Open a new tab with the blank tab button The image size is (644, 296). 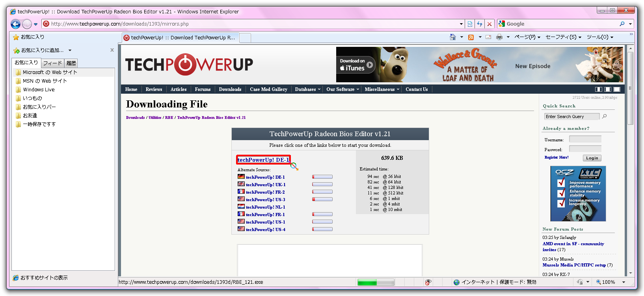[245, 38]
